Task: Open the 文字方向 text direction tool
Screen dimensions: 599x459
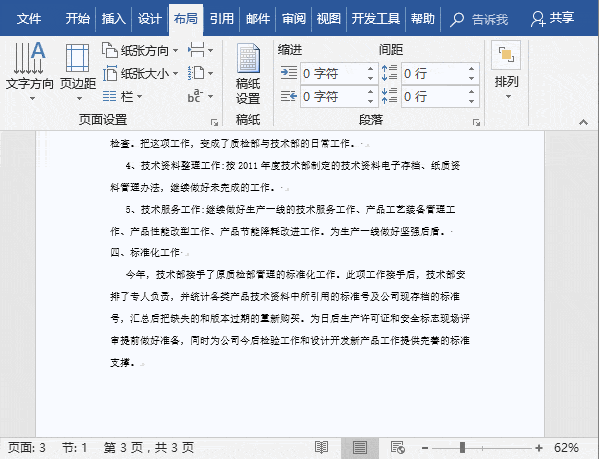Action: pos(29,71)
